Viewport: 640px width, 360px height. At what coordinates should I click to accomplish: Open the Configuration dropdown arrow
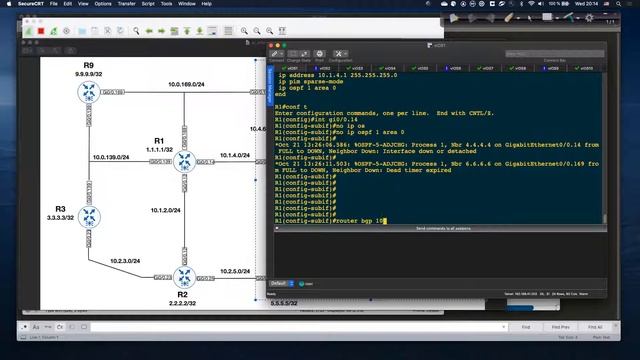click(345, 54)
